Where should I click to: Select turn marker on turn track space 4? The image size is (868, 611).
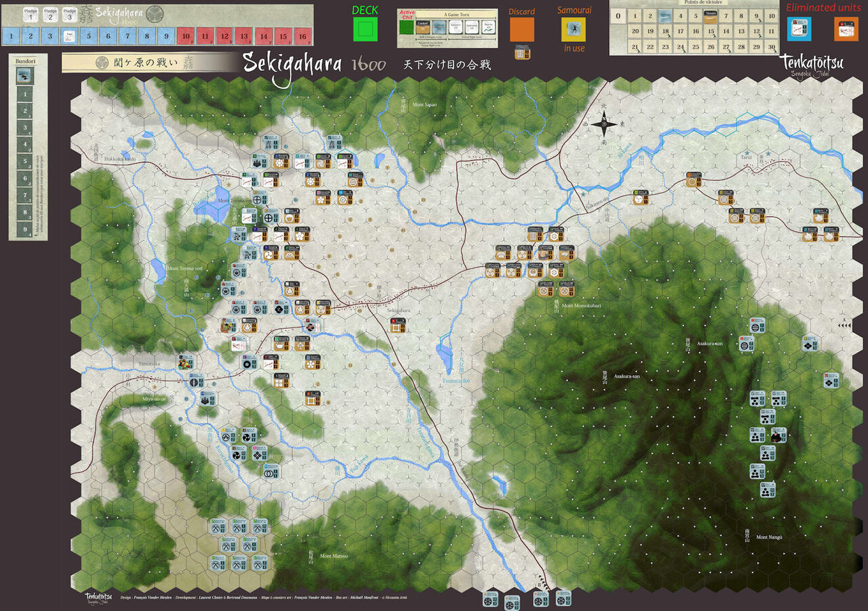(68, 37)
